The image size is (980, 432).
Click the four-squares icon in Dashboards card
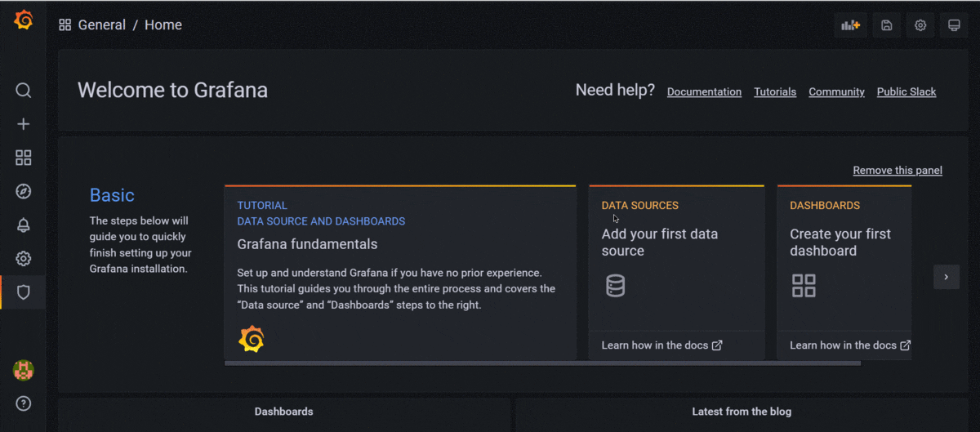804,286
